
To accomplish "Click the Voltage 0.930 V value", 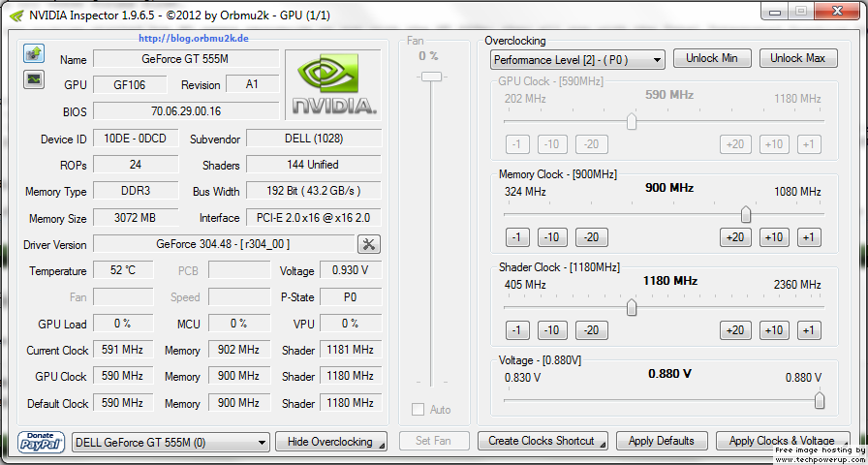I will click(351, 270).
